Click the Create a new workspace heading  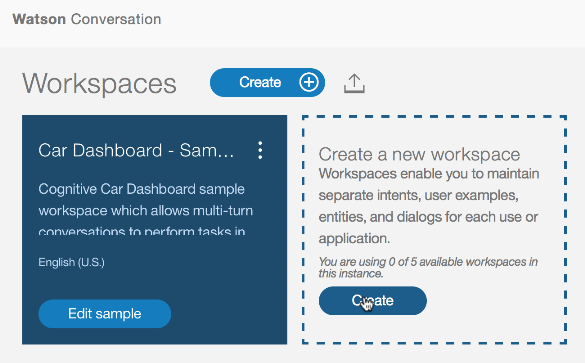pos(419,154)
